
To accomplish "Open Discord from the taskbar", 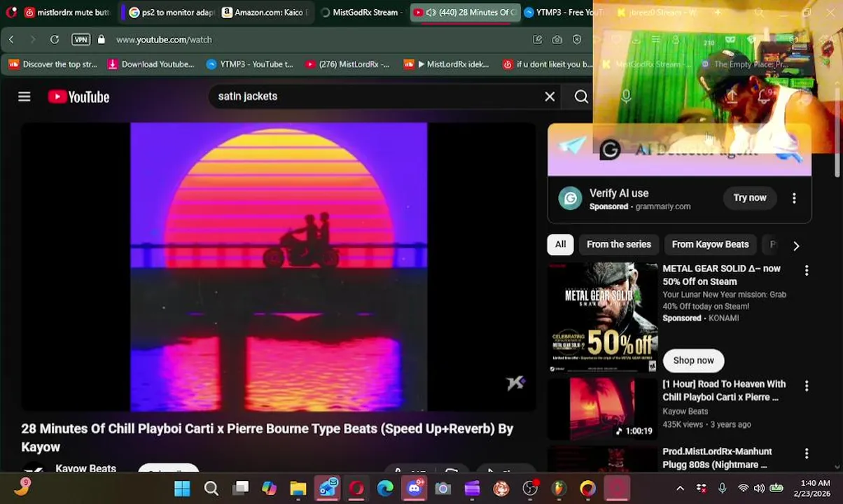I will coord(414,488).
